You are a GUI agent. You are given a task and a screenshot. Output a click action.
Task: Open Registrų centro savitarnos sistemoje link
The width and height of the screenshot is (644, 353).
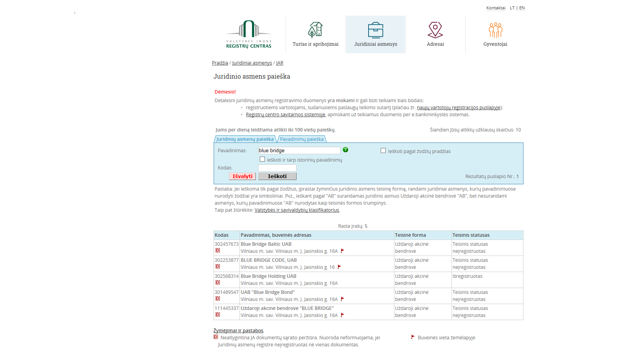(x=285, y=115)
